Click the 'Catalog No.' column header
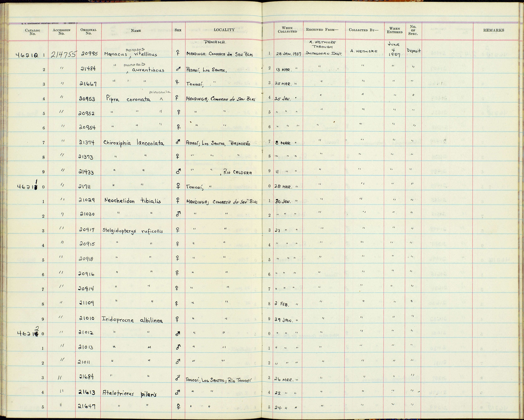This screenshot has width=524, height=420. point(33,32)
